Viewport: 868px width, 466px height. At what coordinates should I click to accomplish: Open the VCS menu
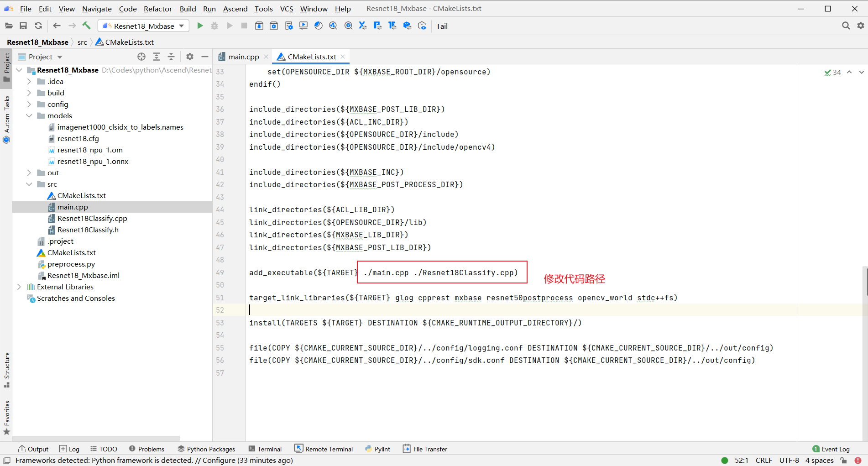click(x=287, y=9)
